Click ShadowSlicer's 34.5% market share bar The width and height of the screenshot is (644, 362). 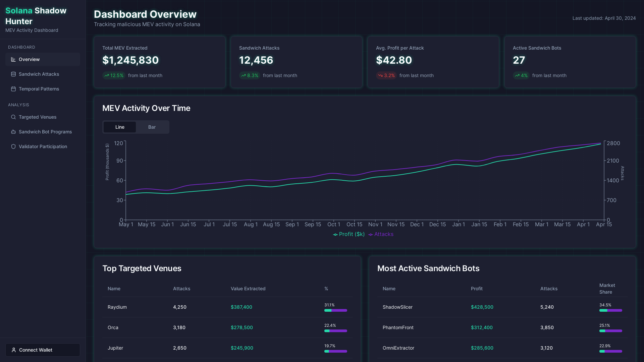point(610,310)
